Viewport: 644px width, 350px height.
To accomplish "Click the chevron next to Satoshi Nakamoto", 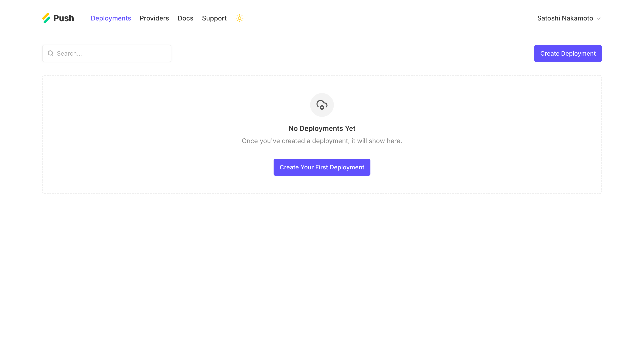I will click(599, 19).
